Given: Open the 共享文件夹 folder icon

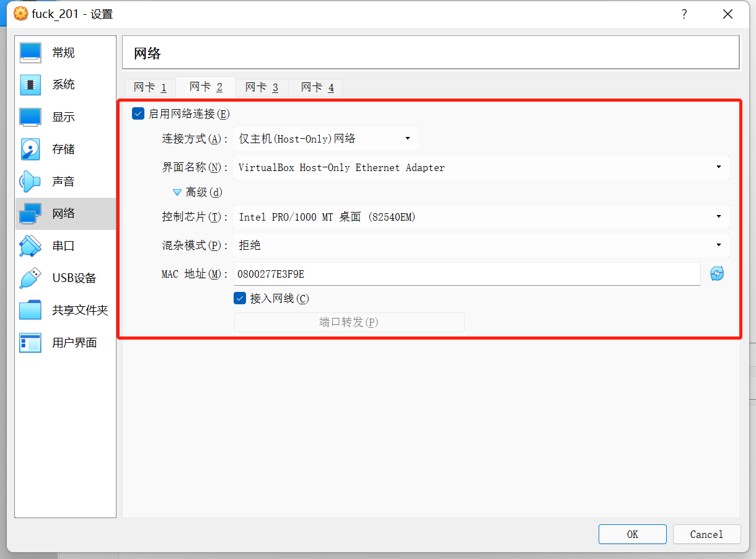Looking at the screenshot, I should coord(30,310).
